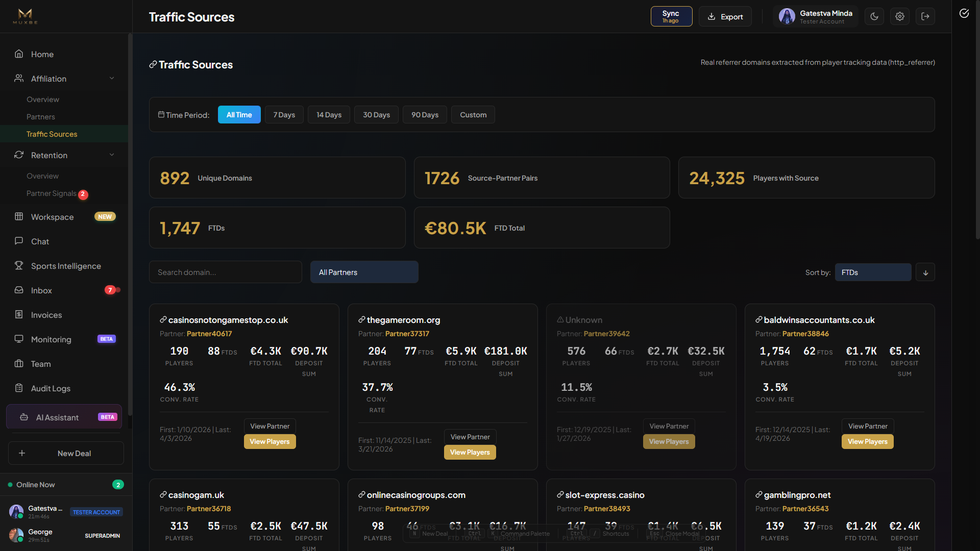Open the Chat bubble icon
The width and height of the screenshot is (980, 551).
(19, 241)
